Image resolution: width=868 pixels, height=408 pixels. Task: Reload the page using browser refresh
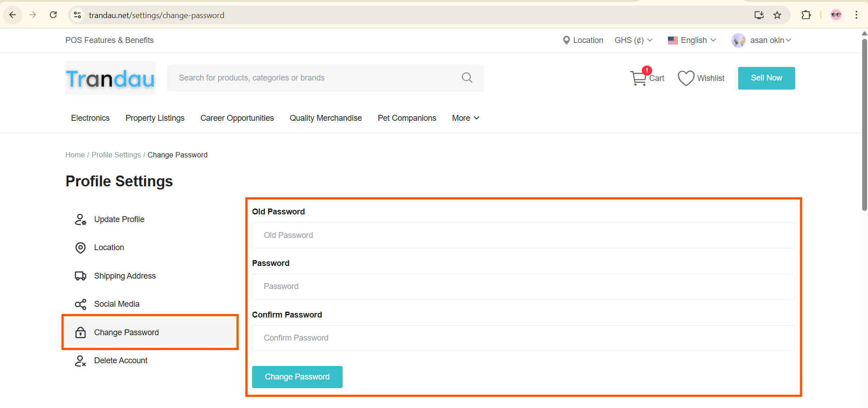(x=53, y=15)
